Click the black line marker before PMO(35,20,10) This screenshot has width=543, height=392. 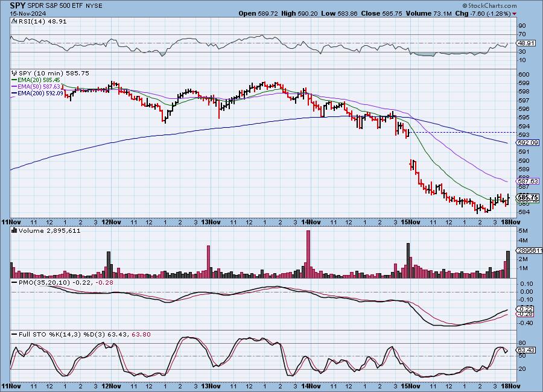click(x=14, y=283)
